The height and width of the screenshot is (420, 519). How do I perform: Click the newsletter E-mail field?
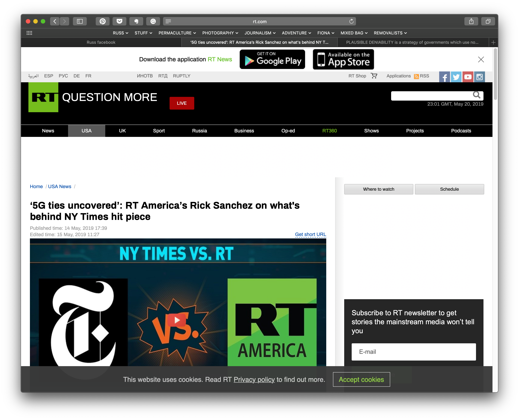click(414, 352)
